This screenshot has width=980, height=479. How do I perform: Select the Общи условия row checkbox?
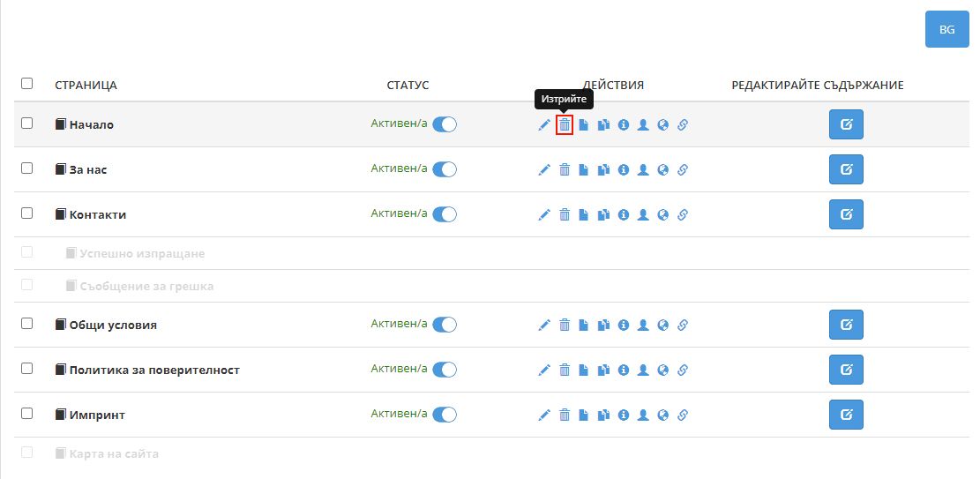pos(26,324)
